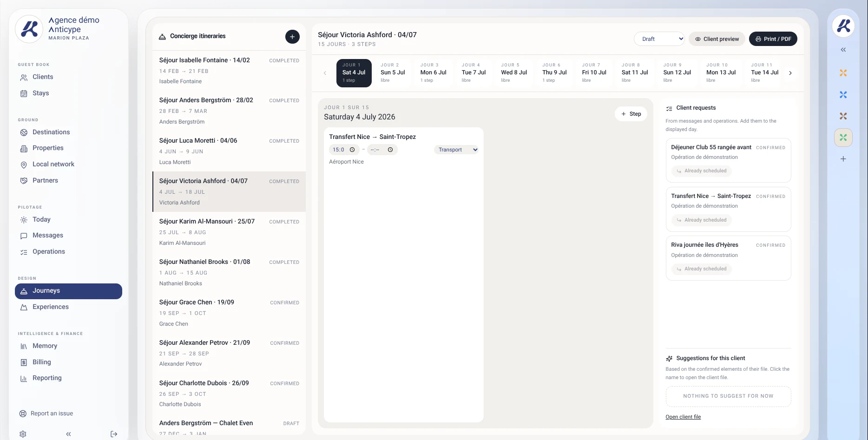Click the 15:0 start time field
Image resolution: width=868 pixels, height=440 pixels.
343,150
